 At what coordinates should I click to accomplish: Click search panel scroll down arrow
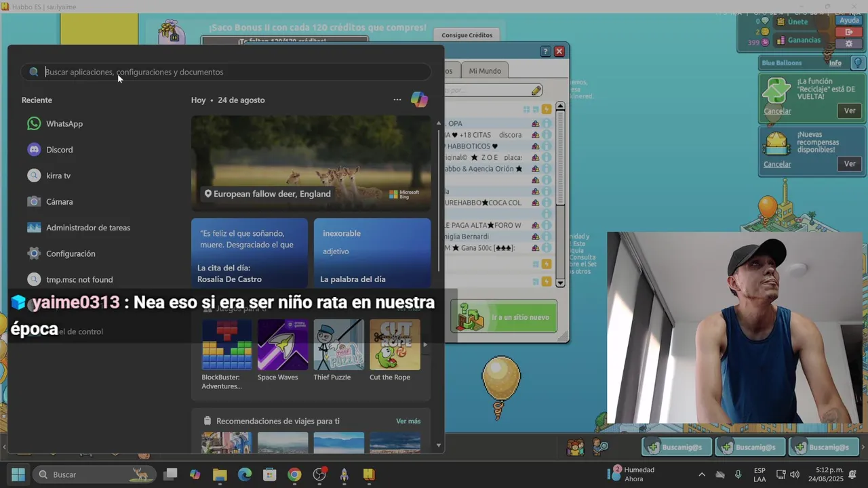(x=439, y=446)
